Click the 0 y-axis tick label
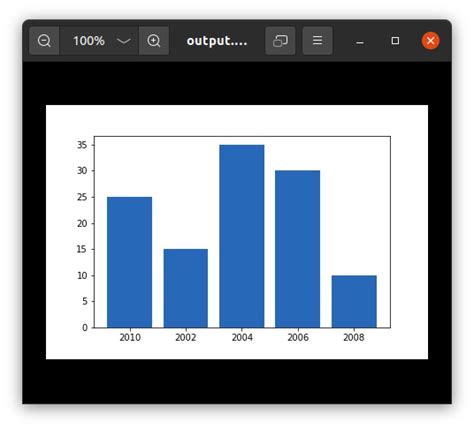 coord(85,328)
